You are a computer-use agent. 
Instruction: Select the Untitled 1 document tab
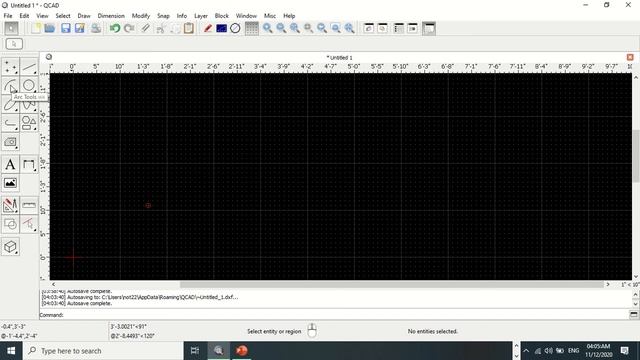click(339, 58)
